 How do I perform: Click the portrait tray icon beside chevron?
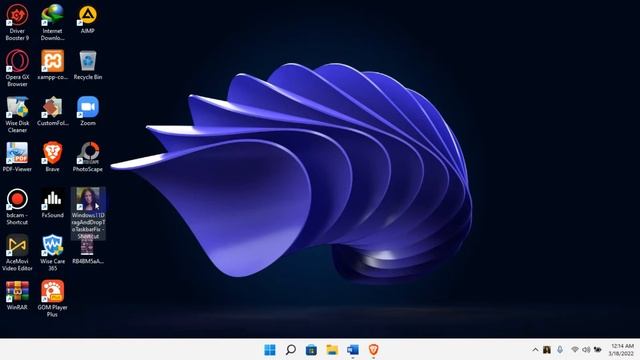pos(547,350)
